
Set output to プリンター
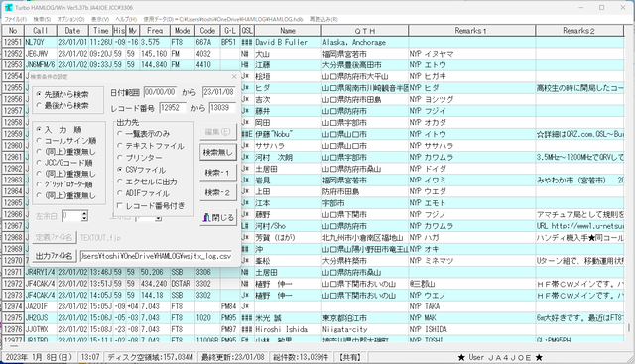[139, 158]
